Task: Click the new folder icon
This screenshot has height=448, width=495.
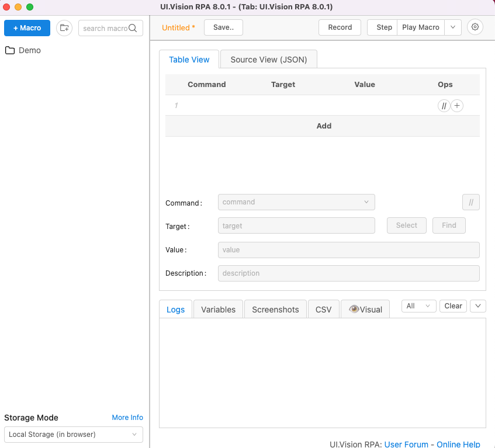Action: pyautogui.click(x=64, y=28)
